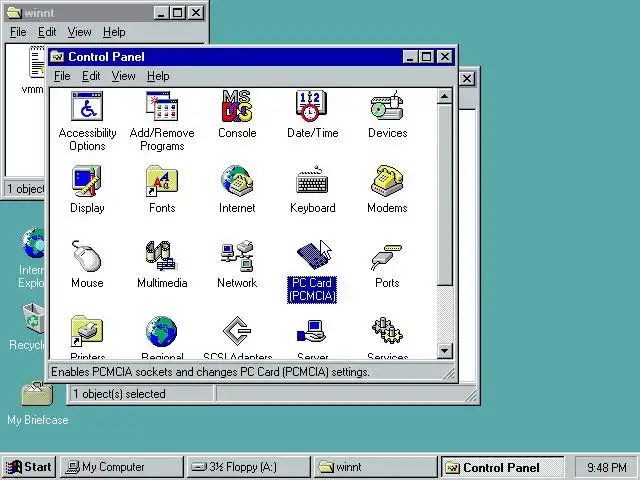Select the Modems telephone icon
This screenshot has width=640, height=480.
coord(387,181)
